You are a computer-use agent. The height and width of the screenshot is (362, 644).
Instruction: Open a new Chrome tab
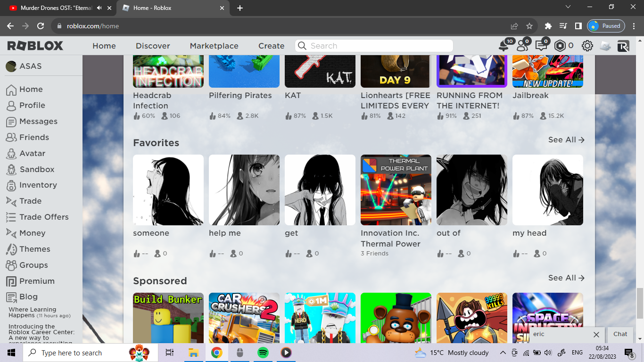click(240, 8)
